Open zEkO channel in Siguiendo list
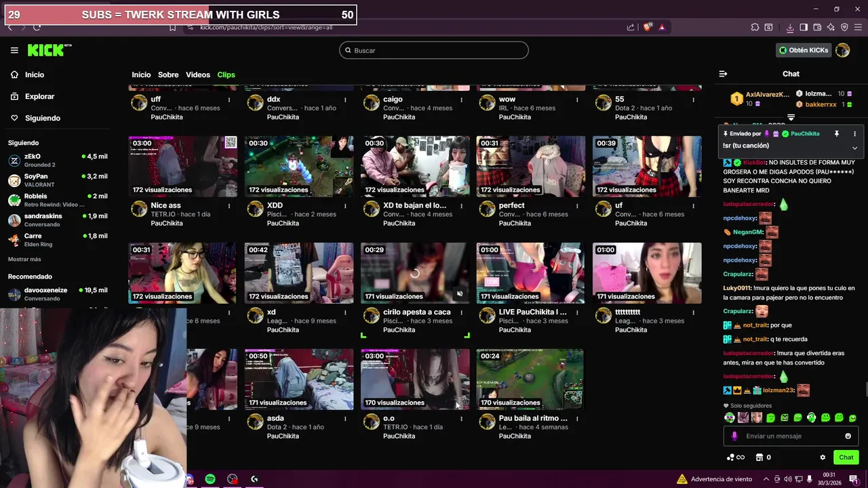868x488 pixels. coord(58,160)
